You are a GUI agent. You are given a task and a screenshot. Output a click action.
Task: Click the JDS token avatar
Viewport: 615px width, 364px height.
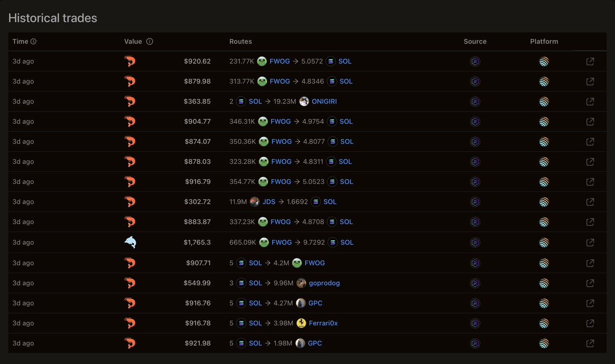click(x=255, y=202)
